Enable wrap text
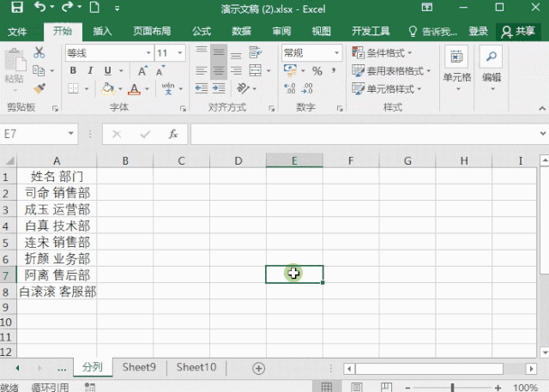This screenshot has width=549, height=392. (256, 52)
